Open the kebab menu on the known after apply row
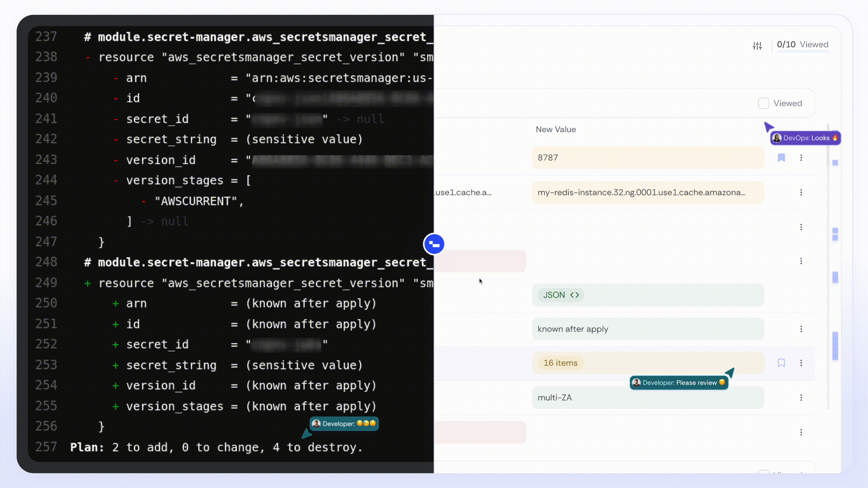The height and width of the screenshot is (488, 868). coord(801,329)
